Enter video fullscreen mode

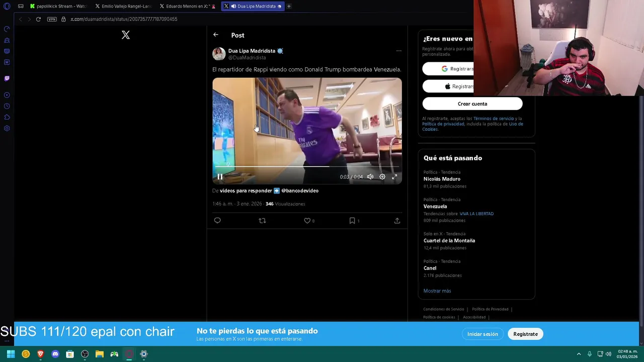[x=394, y=176]
